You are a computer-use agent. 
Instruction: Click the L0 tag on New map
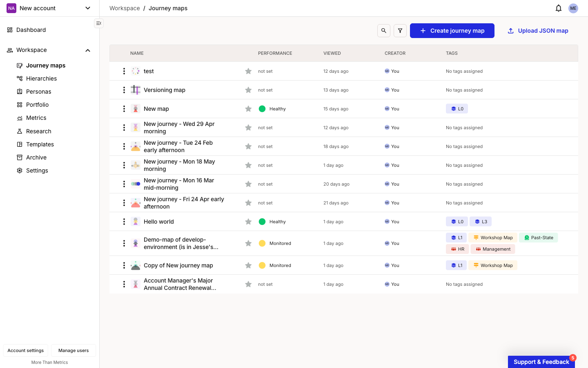(457, 109)
